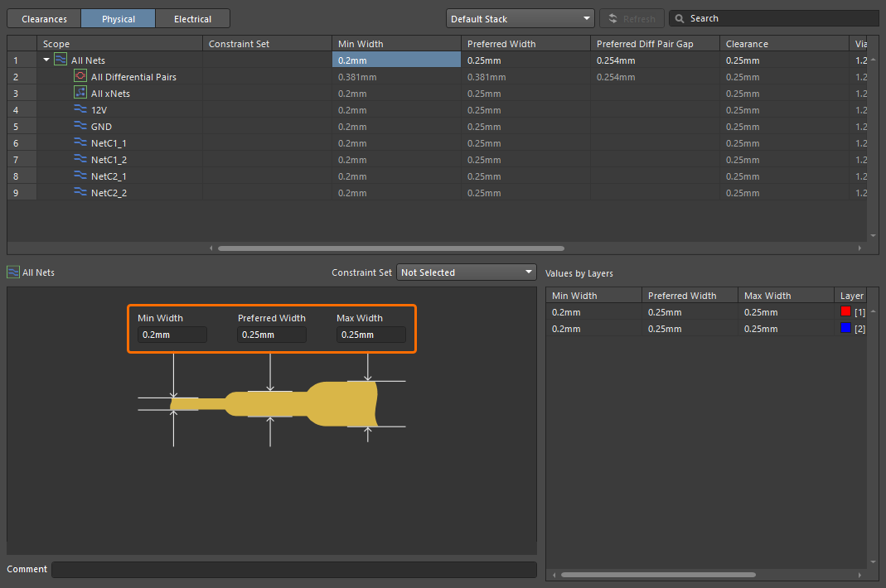Screen dimensions: 886x588
Task: Click the NetC1_1 net icon
Action: point(80,142)
